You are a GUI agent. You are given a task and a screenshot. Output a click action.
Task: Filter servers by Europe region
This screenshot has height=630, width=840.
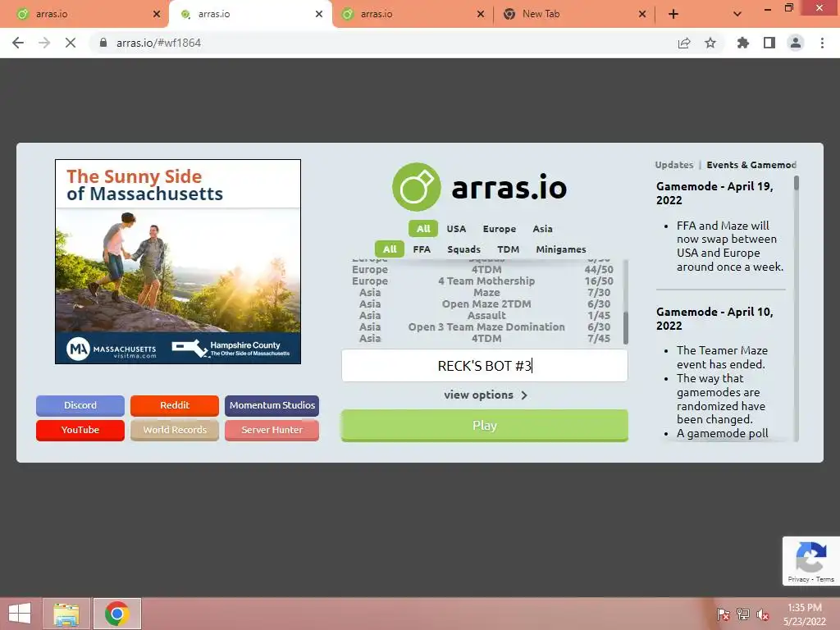coord(500,229)
